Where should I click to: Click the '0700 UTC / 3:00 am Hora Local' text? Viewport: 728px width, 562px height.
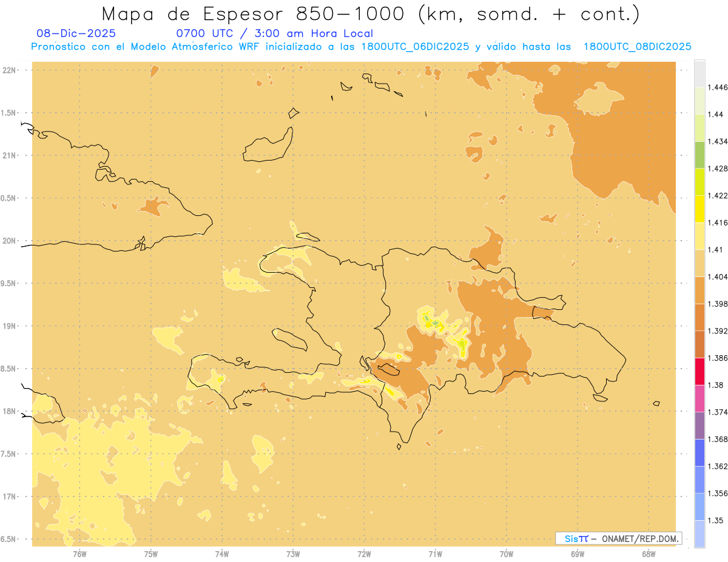coord(274,33)
